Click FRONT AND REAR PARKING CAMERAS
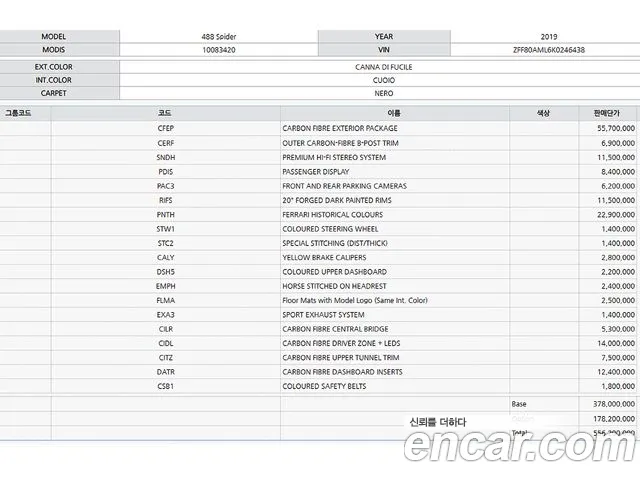This screenshot has height=480, width=640. (x=344, y=186)
